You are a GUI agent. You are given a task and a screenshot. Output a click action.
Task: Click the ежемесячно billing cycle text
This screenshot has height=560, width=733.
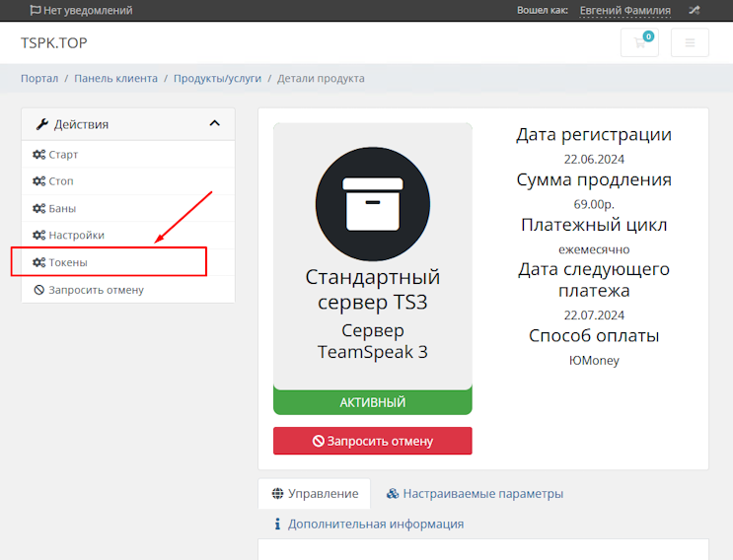594,249
